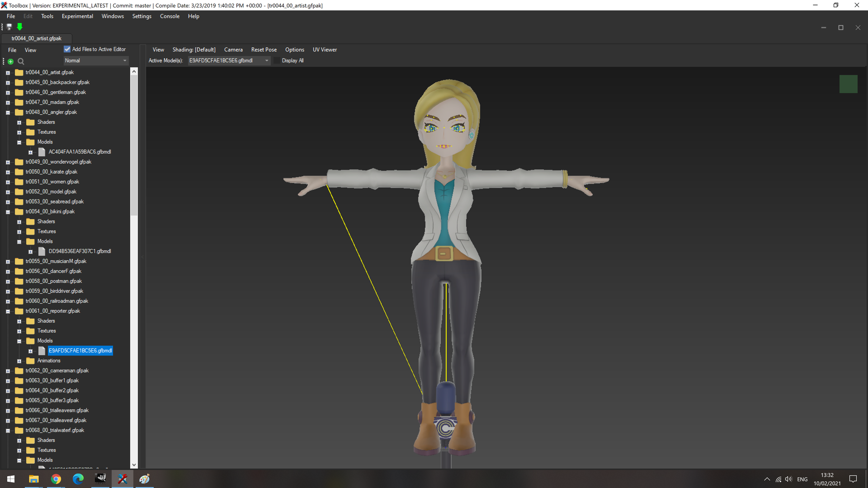Click folder icon of tr0052_00_model.gfpak
The image size is (868, 488).
[x=19, y=192]
